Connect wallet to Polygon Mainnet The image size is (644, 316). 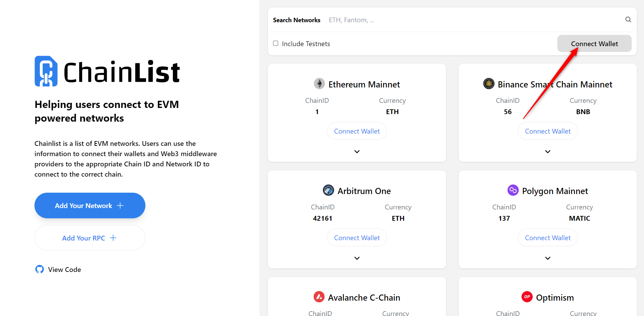[x=548, y=238]
